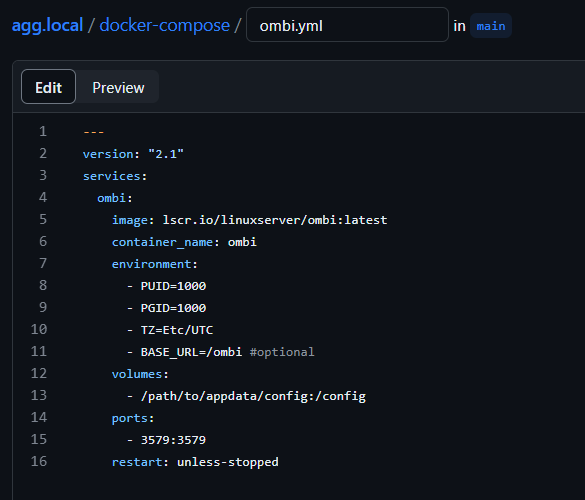The width and height of the screenshot is (585, 500).
Task: Click the environment: key on line 7
Action: (x=154, y=264)
